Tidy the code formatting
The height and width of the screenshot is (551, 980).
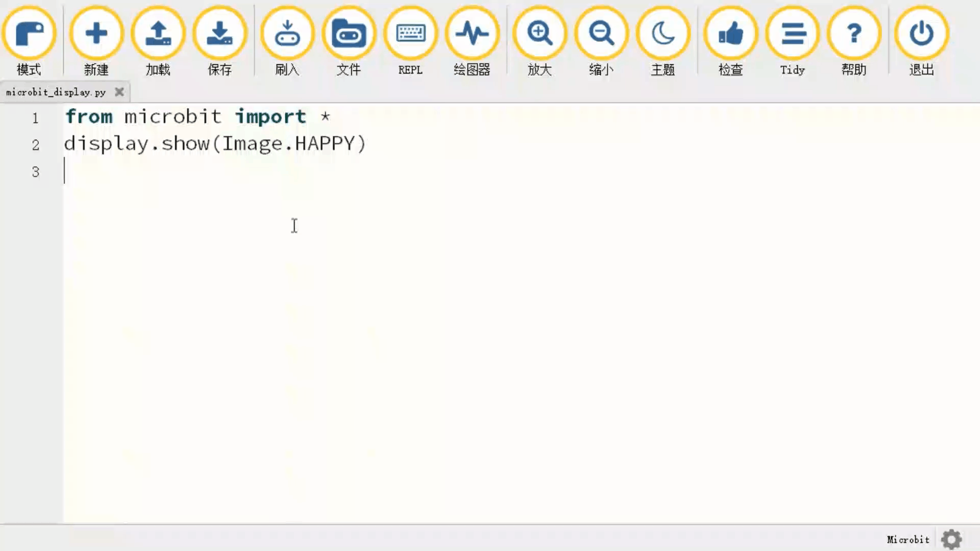point(792,41)
